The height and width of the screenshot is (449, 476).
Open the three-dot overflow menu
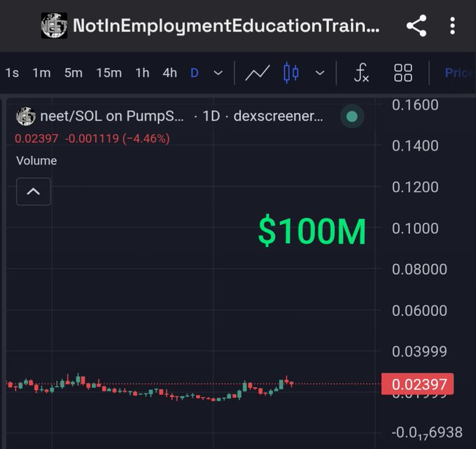click(452, 25)
